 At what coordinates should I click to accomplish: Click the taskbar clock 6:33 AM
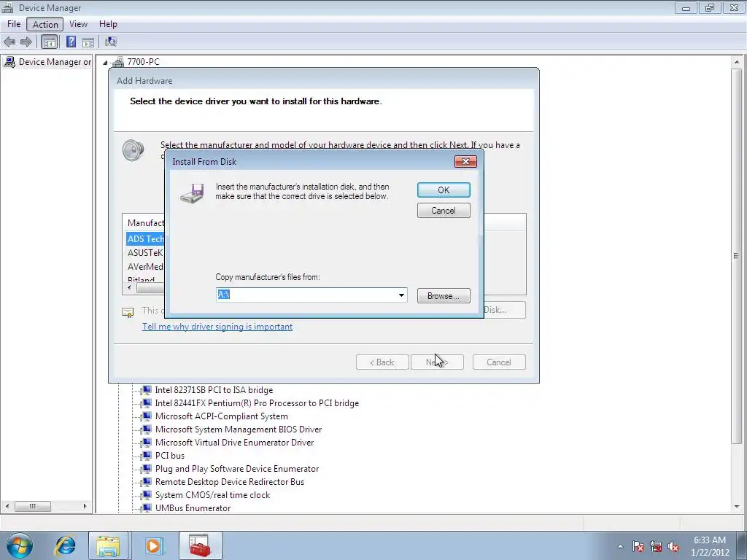[710, 546]
